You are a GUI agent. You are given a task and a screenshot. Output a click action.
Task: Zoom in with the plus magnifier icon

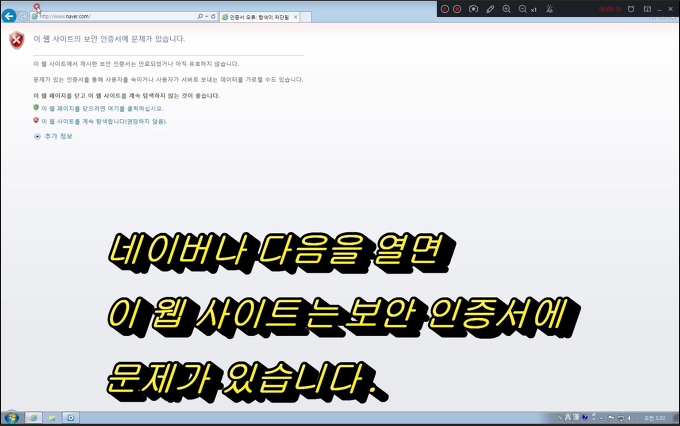point(506,9)
